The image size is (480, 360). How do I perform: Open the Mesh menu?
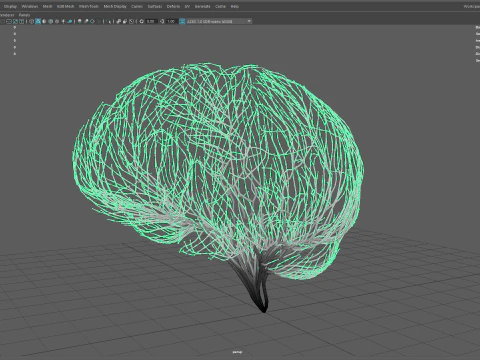click(x=47, y=6)
